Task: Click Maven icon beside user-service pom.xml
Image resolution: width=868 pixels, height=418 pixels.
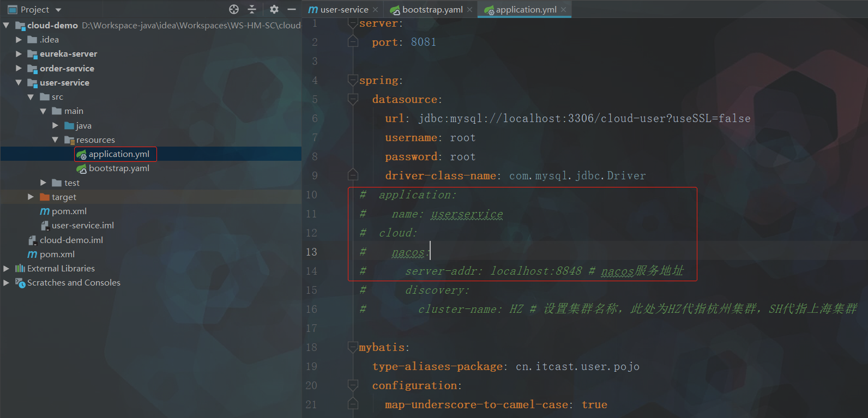Action: coord(45,211)
